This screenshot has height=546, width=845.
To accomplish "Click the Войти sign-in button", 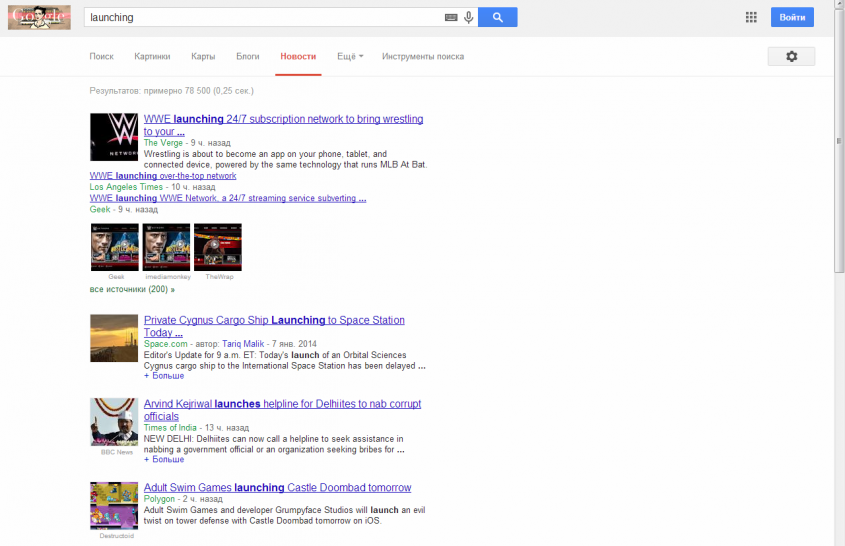I will [792, 17].
